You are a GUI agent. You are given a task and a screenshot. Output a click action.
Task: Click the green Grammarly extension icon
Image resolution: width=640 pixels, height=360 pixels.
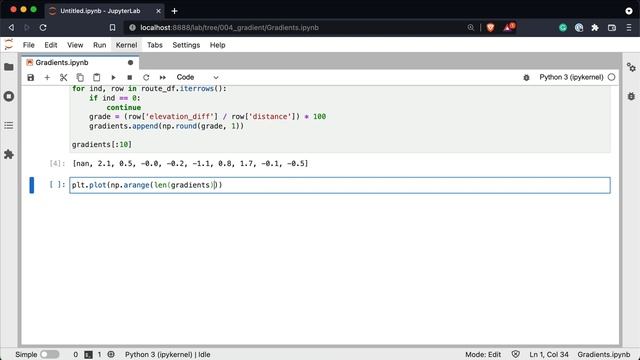point(563,27)
